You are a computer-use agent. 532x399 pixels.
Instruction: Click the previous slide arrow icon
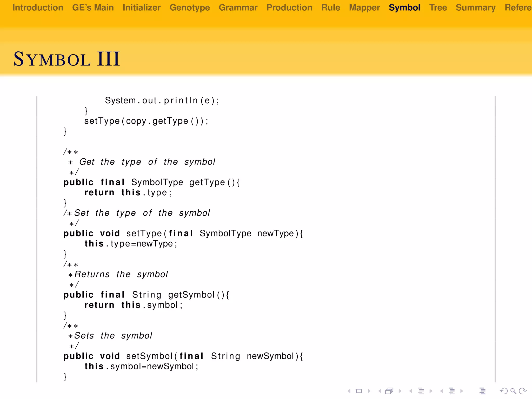349,391
